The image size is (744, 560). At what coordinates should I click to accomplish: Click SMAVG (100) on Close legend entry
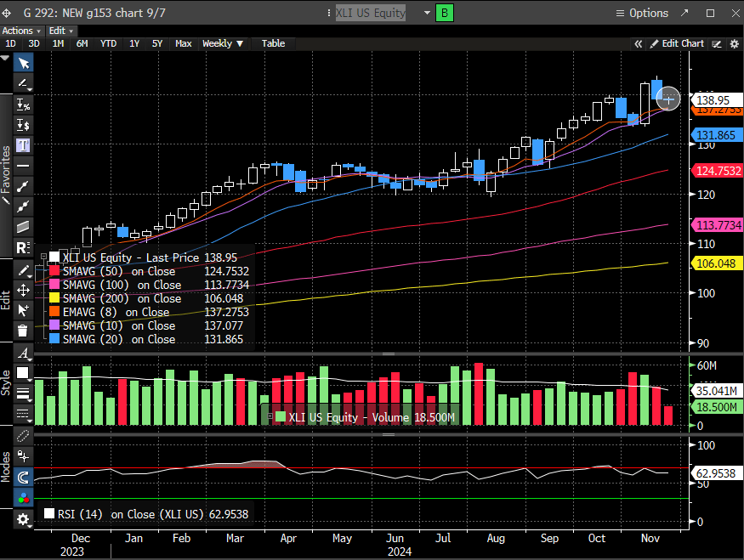tap(122, 285)
